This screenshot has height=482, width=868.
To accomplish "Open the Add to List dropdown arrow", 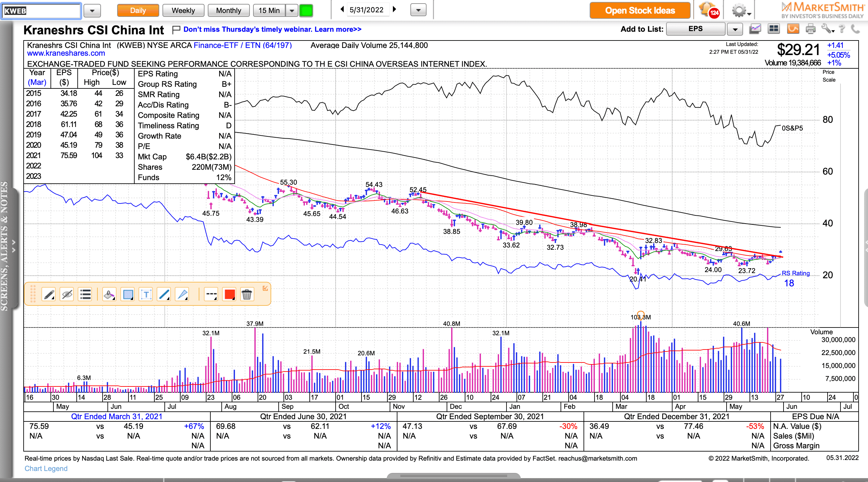I will (735, 29).
